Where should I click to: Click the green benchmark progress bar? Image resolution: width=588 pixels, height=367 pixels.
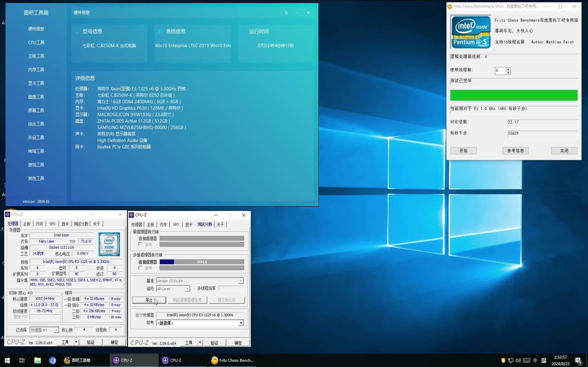(514, 95)
